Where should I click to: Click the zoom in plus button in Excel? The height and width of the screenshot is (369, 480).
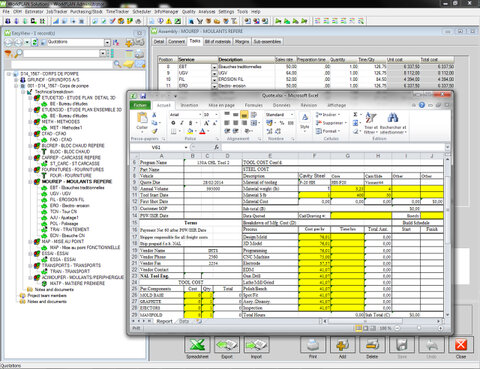441,328
